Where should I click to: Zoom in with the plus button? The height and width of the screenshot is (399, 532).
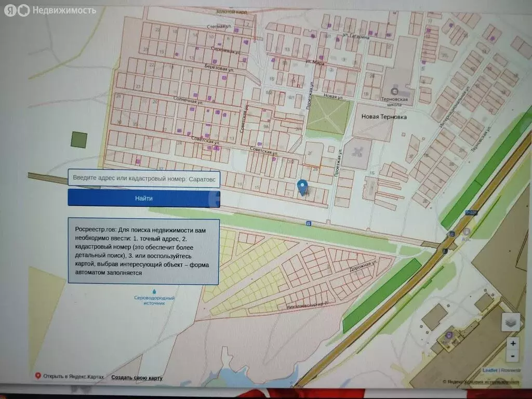coord(513,343)
